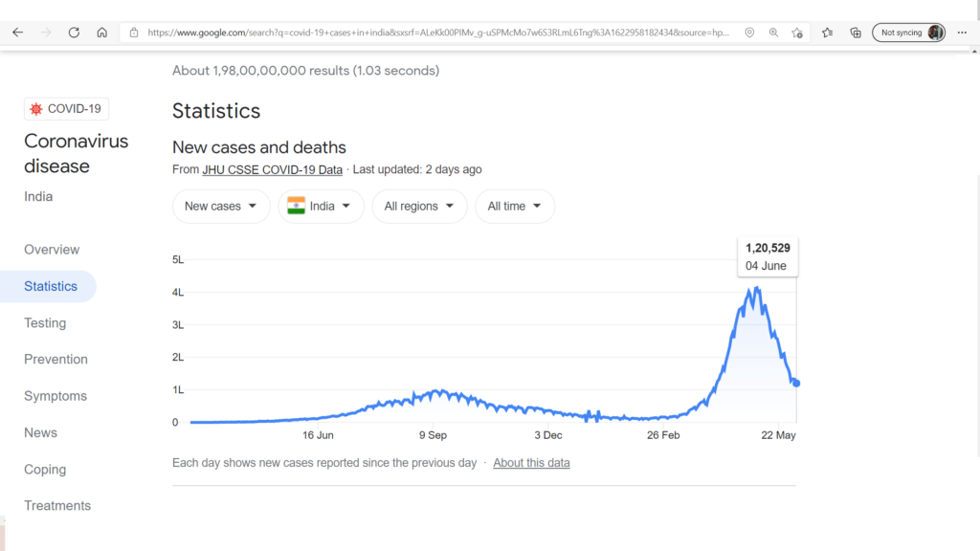
Task: Expand the All regions dropdown
Action: coord(419,207)
